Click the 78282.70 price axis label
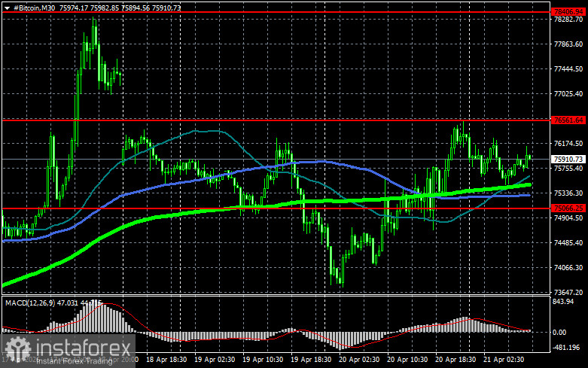Image resolution: width=588 pixels, height=368 pixels. point(568,20)
